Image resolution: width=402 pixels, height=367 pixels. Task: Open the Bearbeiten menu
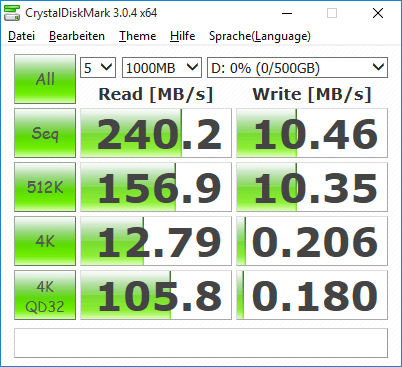click(77, 36)
